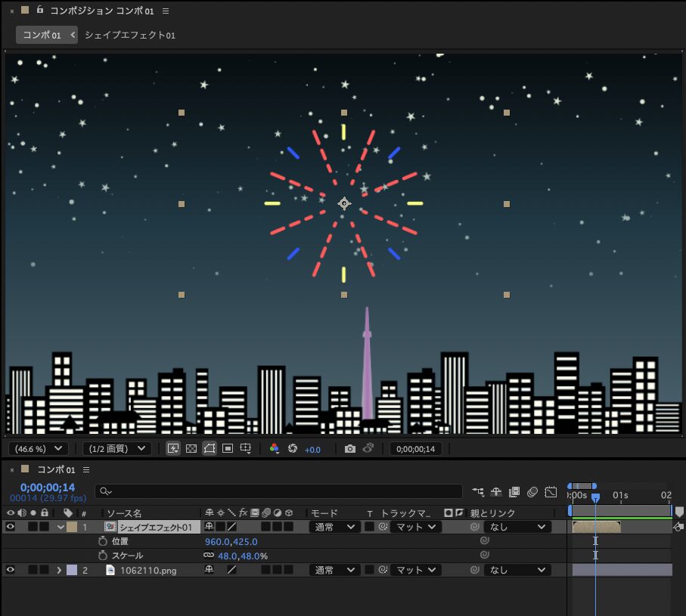686x616 pixels.
Task: Hide the シェイプエフェクト01 layer
Action: pyautogui.click(x=10, y=527)
